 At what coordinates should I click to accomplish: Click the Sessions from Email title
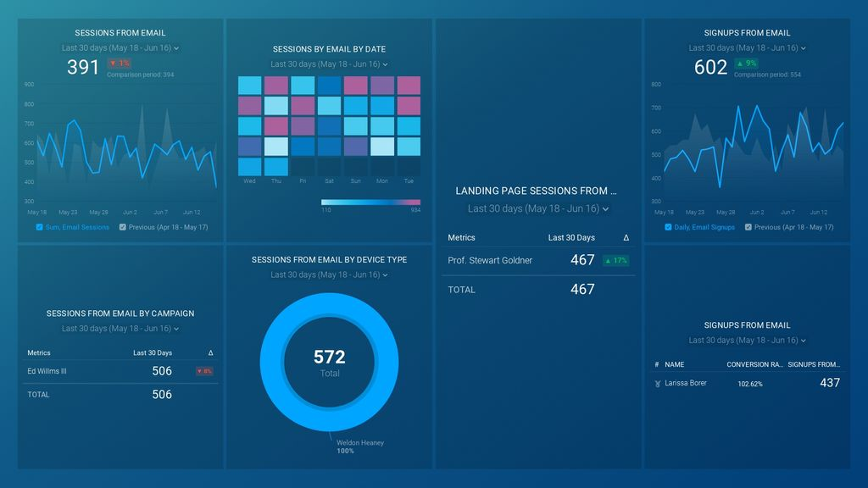point(120,33)
